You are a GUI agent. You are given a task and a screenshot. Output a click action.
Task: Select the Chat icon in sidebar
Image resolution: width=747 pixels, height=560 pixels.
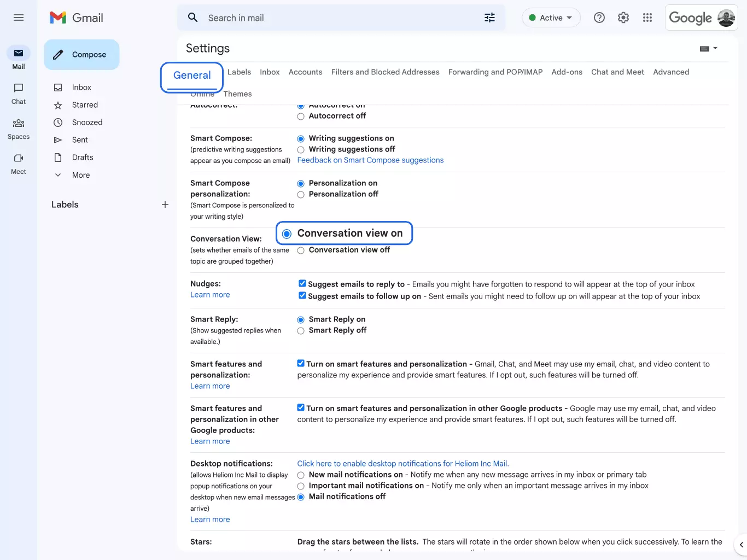point(18,93)
